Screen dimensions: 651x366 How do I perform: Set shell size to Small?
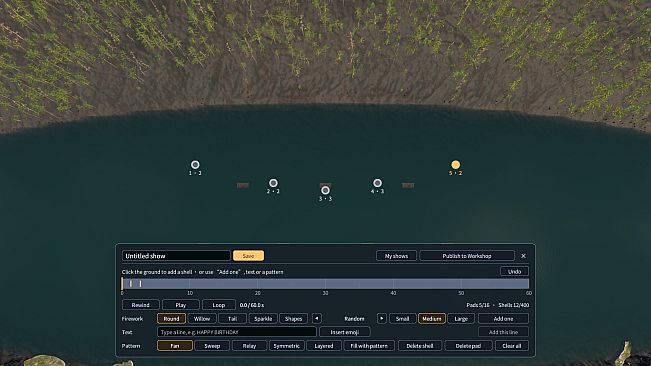tap(402, 319)
